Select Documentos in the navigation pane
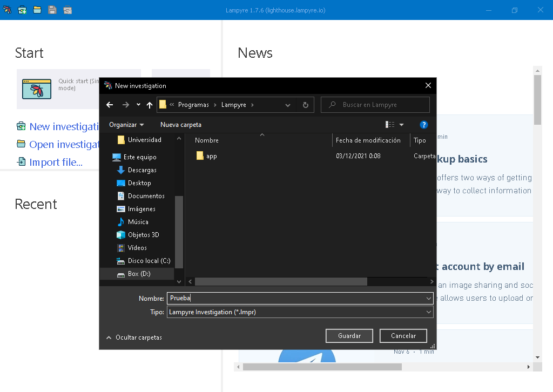This screenshot has height=392, width=553. pos(141,196)
